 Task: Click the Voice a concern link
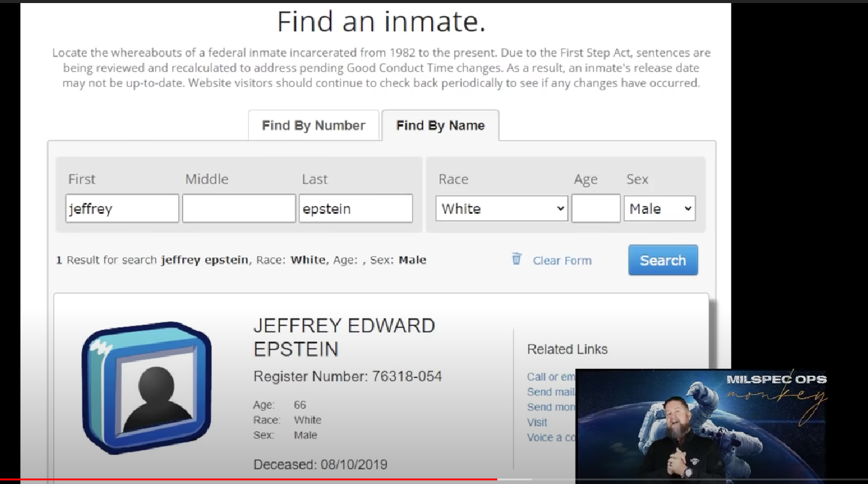(x=551, y=437)
